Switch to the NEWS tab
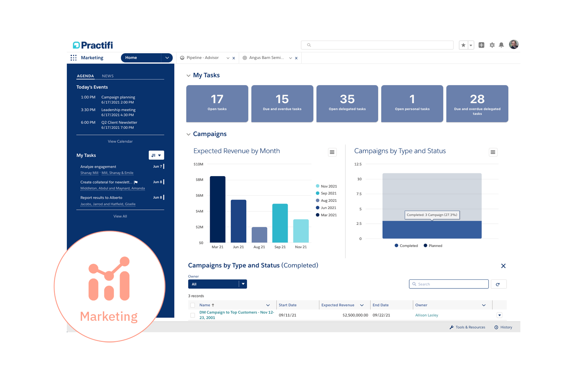Screen dimensions: 588x381 pyautogui.click(x=108, y=76)
